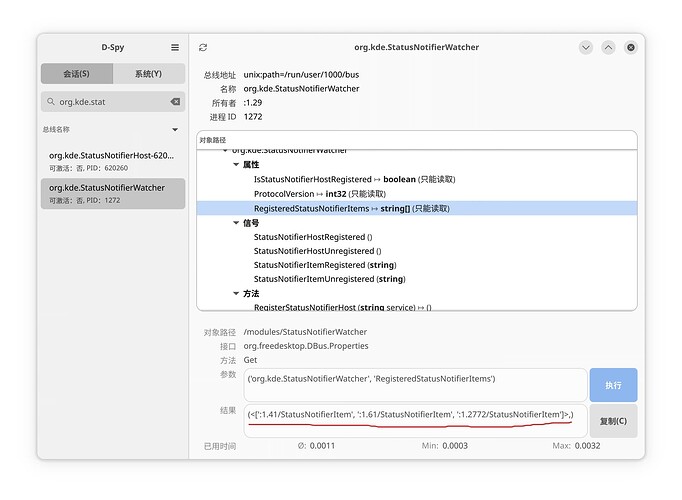Click the /modules/StatusNotifierWatcher object path text
This screenshot has height=500, width=682.
coord(305,332)
